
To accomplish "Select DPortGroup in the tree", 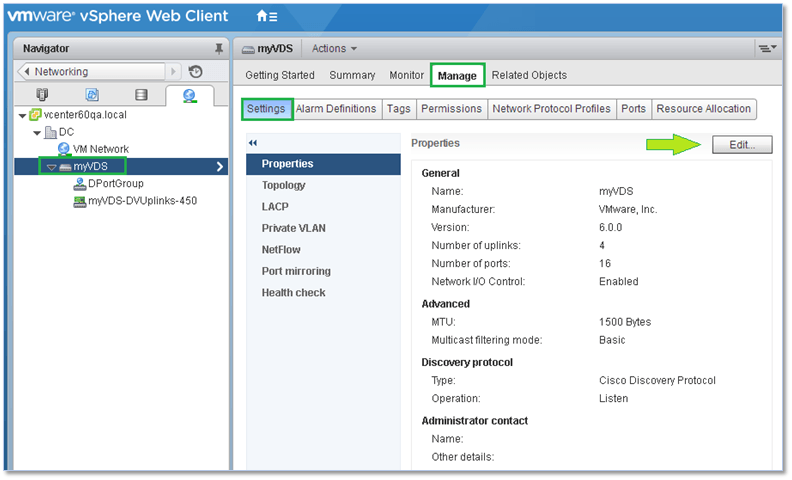I will [x=116, y=184].
